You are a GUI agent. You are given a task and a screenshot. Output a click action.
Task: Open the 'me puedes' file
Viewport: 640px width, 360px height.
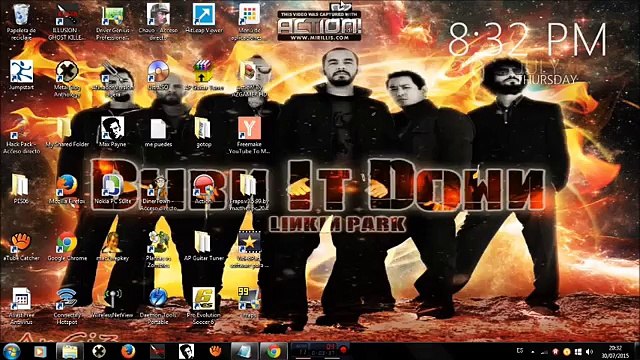[158, 133]
